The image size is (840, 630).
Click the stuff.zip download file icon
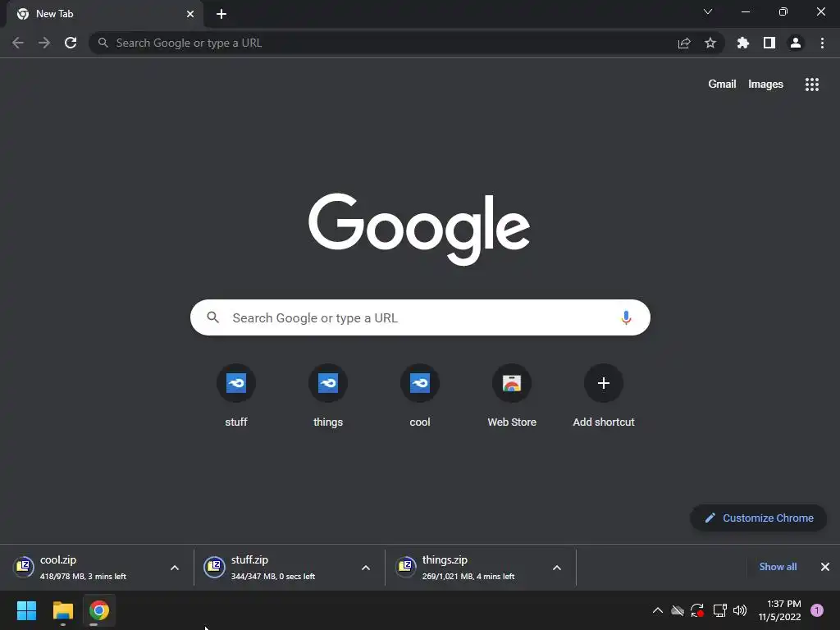point(214,566)
